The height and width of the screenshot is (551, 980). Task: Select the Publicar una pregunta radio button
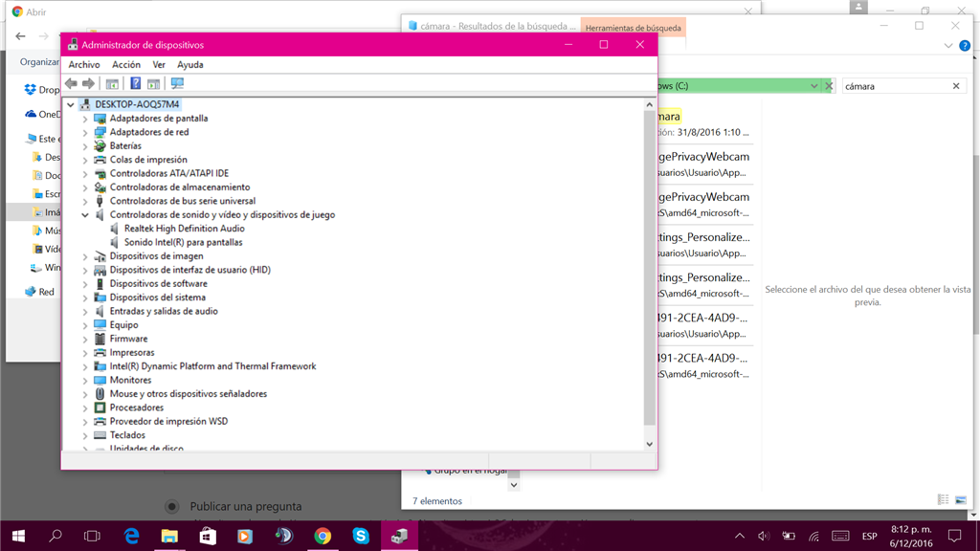click(x=172, y=507)
